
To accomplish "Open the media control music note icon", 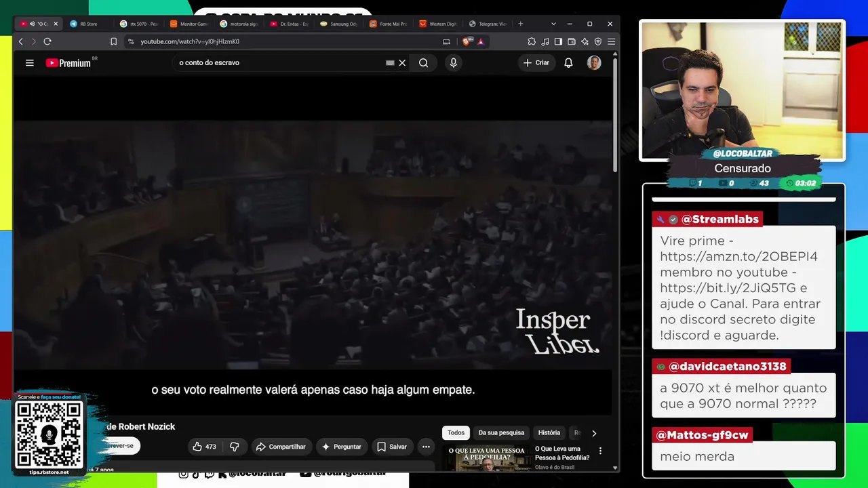I will pos(545,41).
